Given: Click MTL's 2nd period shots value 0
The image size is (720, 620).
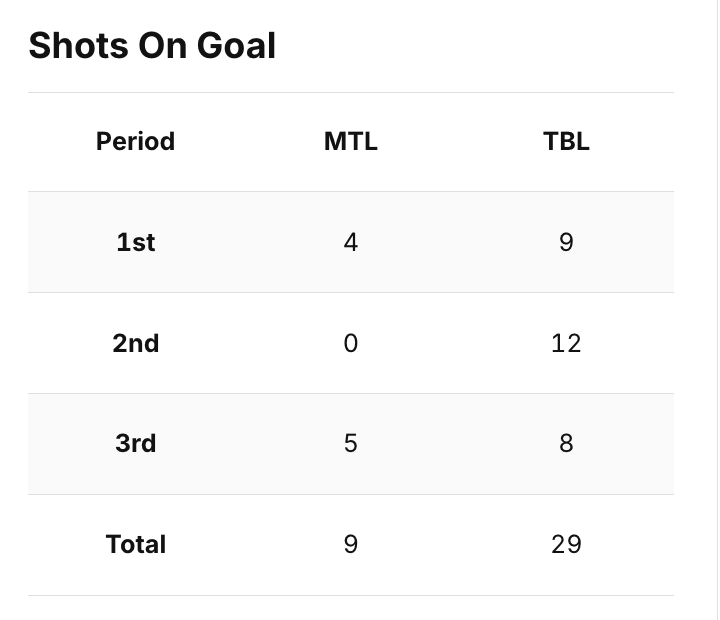Looking at the screenshot, I should 351,343.
